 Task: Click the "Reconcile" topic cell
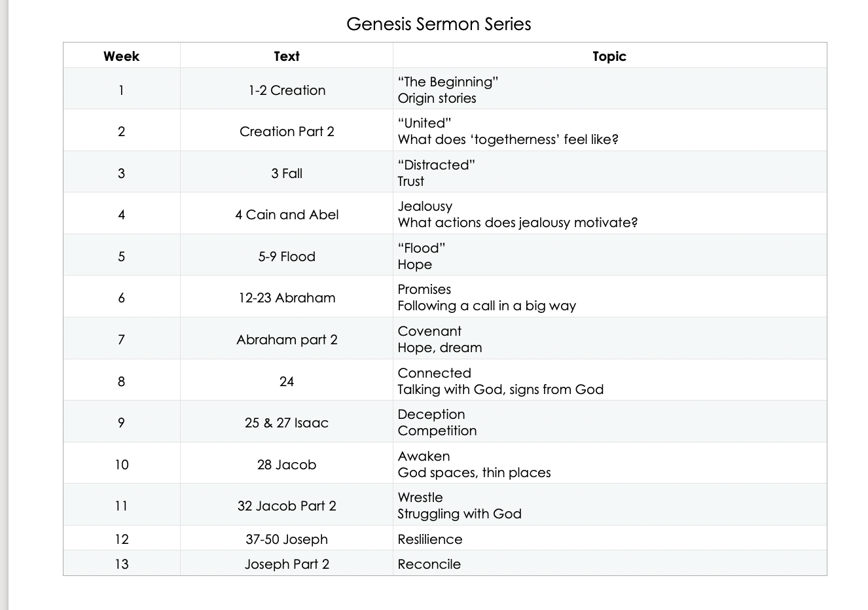(429, 564)
